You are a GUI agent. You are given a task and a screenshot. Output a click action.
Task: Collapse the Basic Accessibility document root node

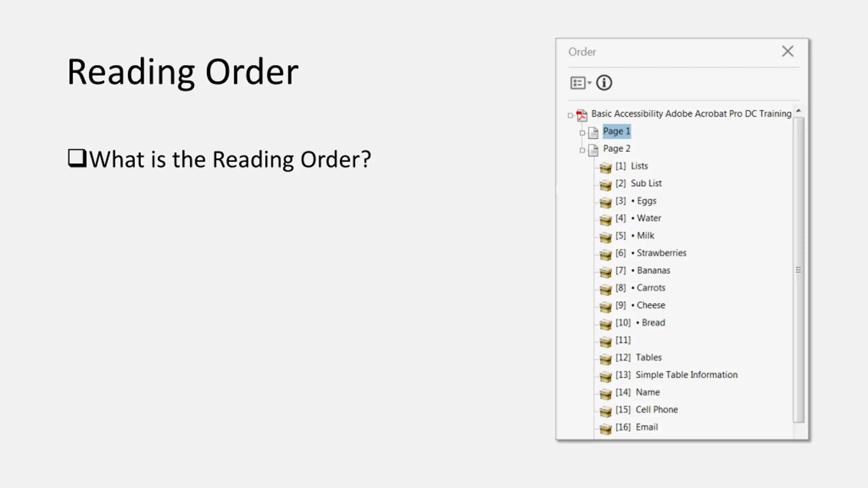point(570,116)
